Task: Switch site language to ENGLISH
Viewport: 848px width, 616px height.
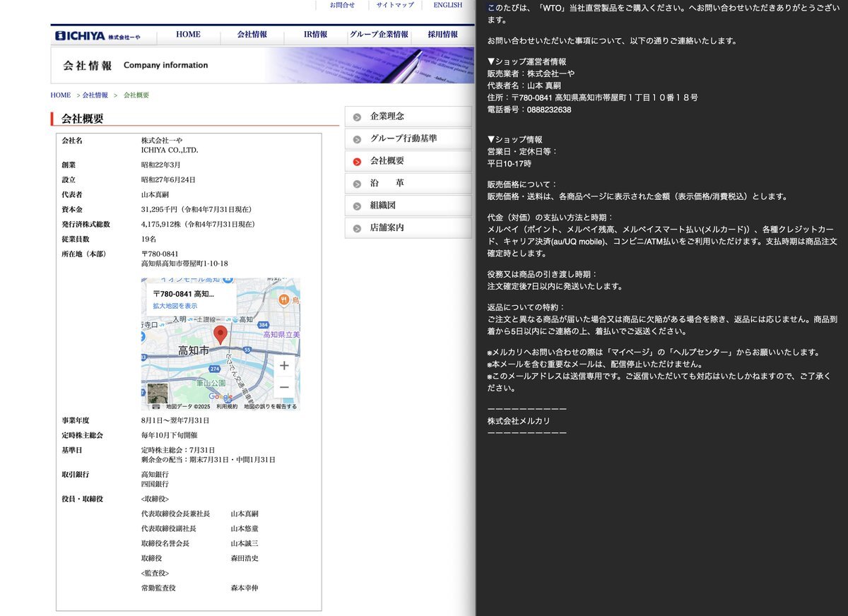Action: (x=447, y=5)
